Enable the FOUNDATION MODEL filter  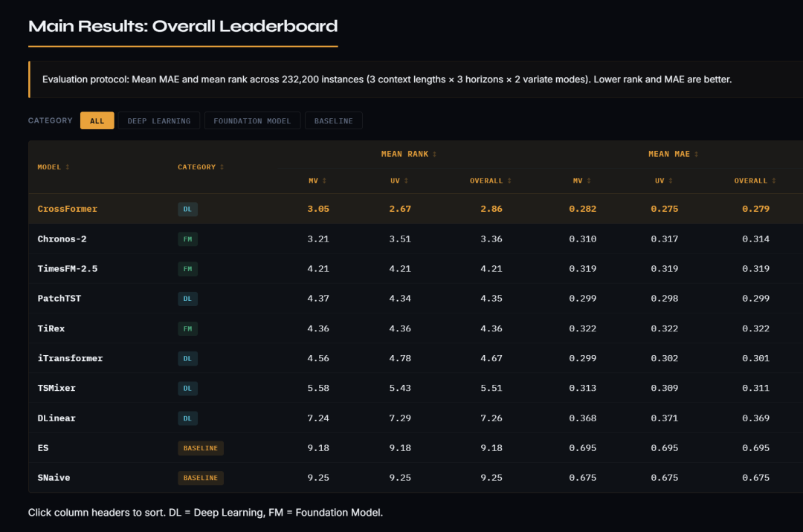coord(252,120)
